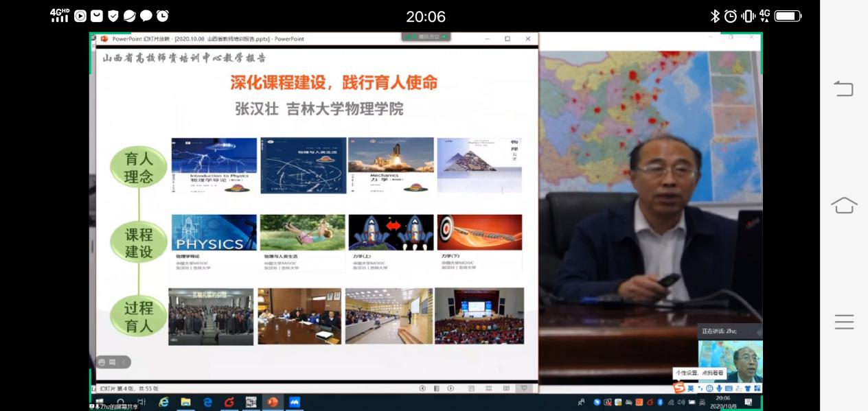Expand Tencent Meeting green dropdown at top
Screen dimensions: 868x411
[x=444, y=36]
